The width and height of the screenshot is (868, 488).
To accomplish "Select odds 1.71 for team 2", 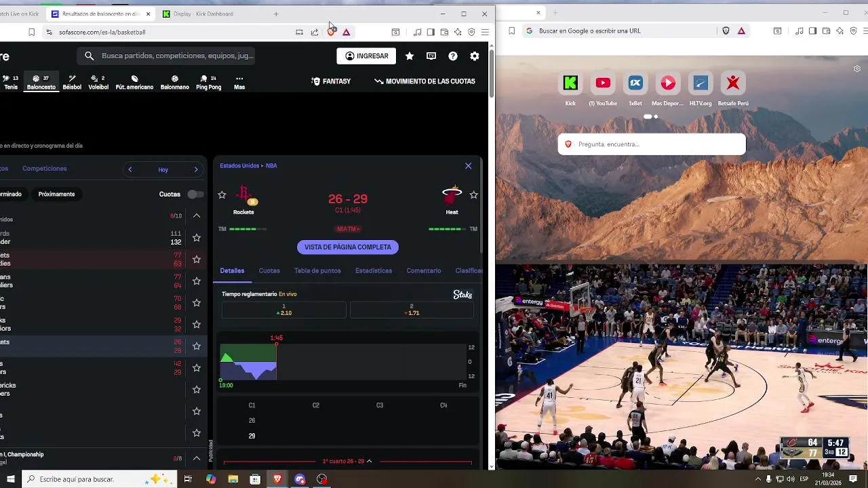I will point(412,310).
